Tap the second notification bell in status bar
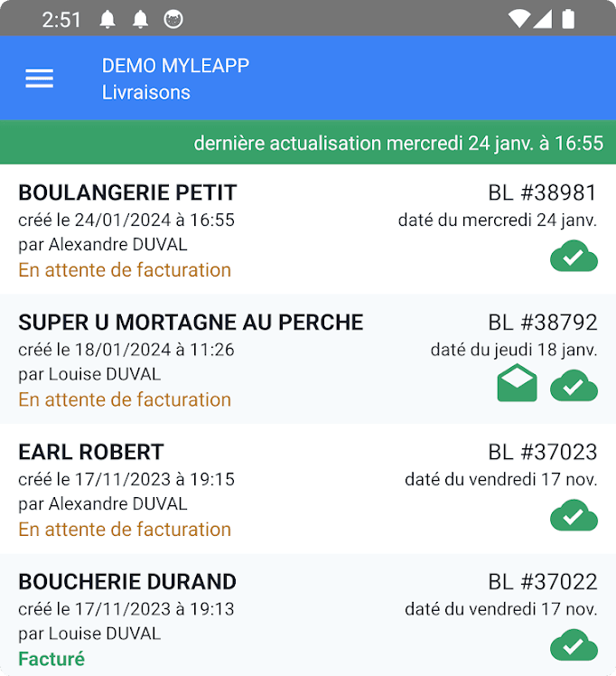This screenshot has height=676, width=616. coord(140,19)
